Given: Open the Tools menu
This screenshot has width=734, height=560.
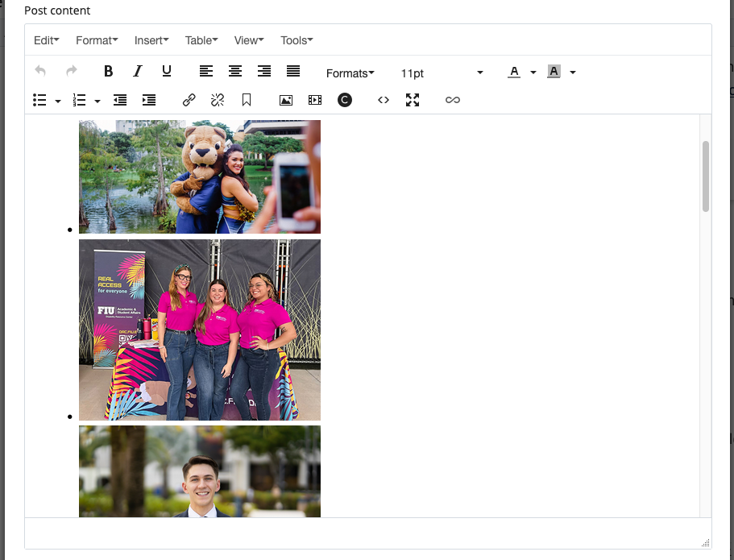Looking at the screenshot, I should (296, 39).
